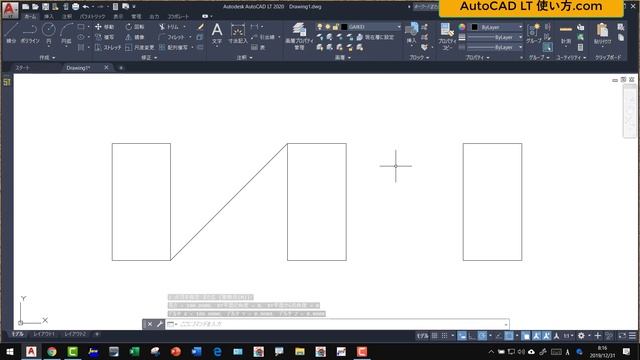Switch to the ホーム ribbon tab
This screenshot has width=640, height=360.
[30, 17]
